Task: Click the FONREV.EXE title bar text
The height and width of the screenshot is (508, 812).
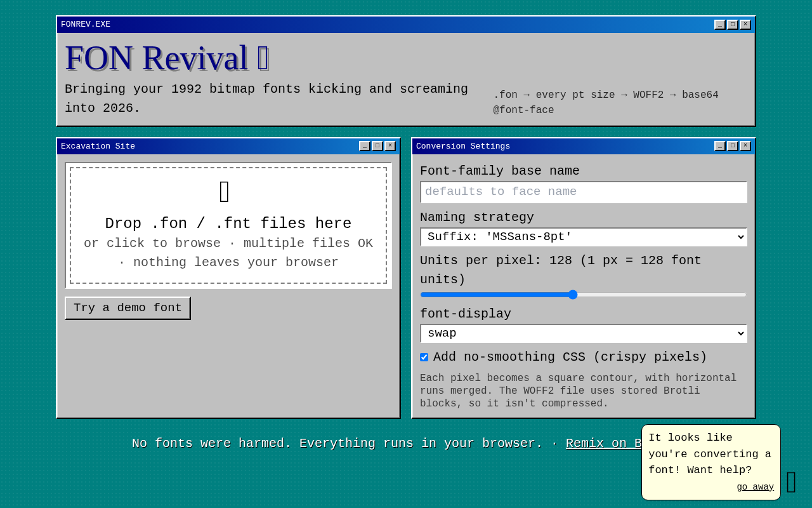Action: pyautogui.click(x=86, y=25)
